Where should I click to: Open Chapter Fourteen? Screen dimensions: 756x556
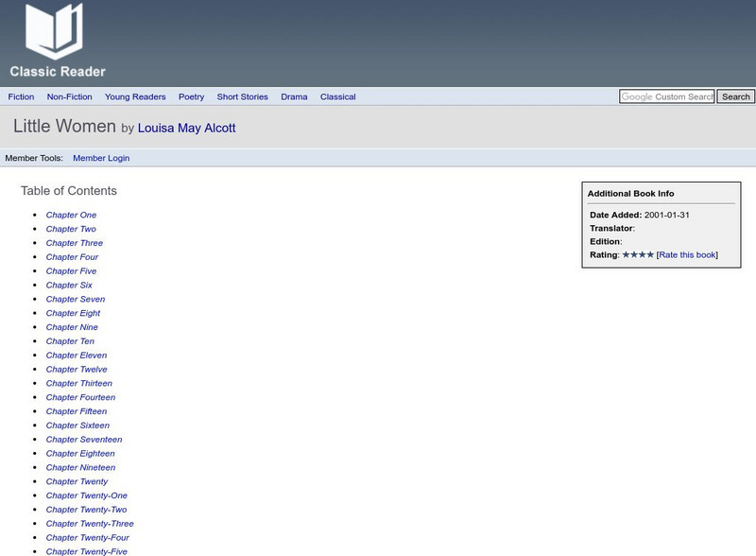tap(81, 397)
